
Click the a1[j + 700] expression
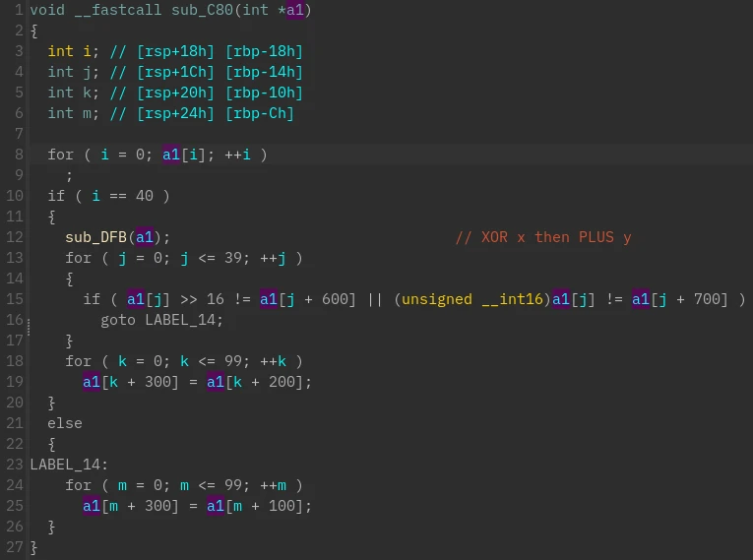pyautogui.click(x=680, y=299)
